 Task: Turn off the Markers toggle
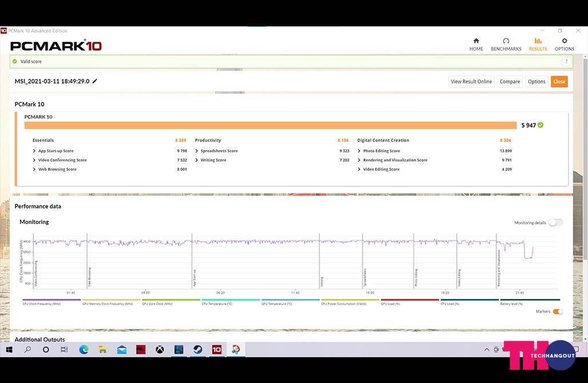coord(558,311)
